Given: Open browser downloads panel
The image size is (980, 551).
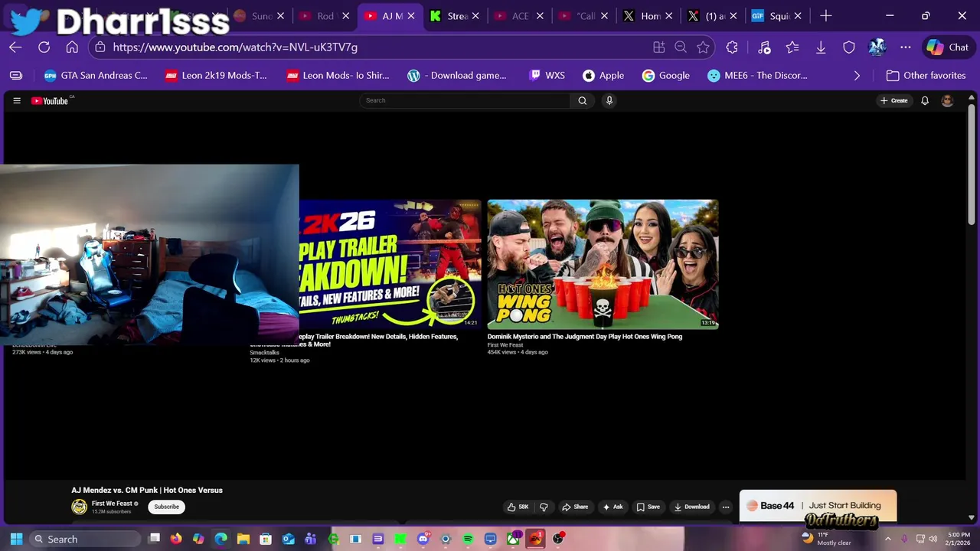Looking at the screenshot, I should click(x=821, y=47).
